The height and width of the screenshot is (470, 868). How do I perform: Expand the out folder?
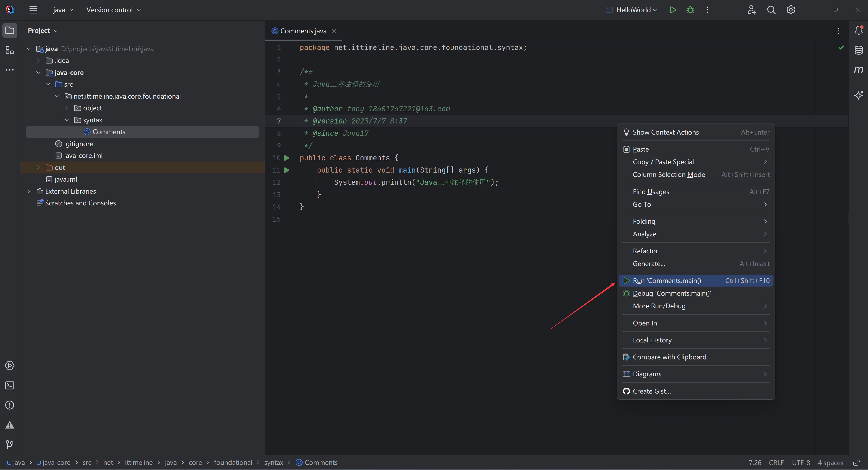click(38, 167)
